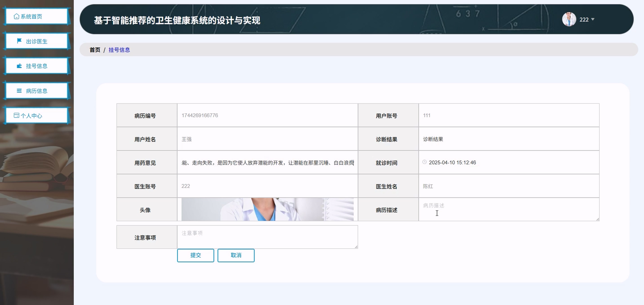This screenshot has height=305, width=644.
Task: Open 出诊医生 menu item
Action: pyautogui.click(x=37, y=41)
